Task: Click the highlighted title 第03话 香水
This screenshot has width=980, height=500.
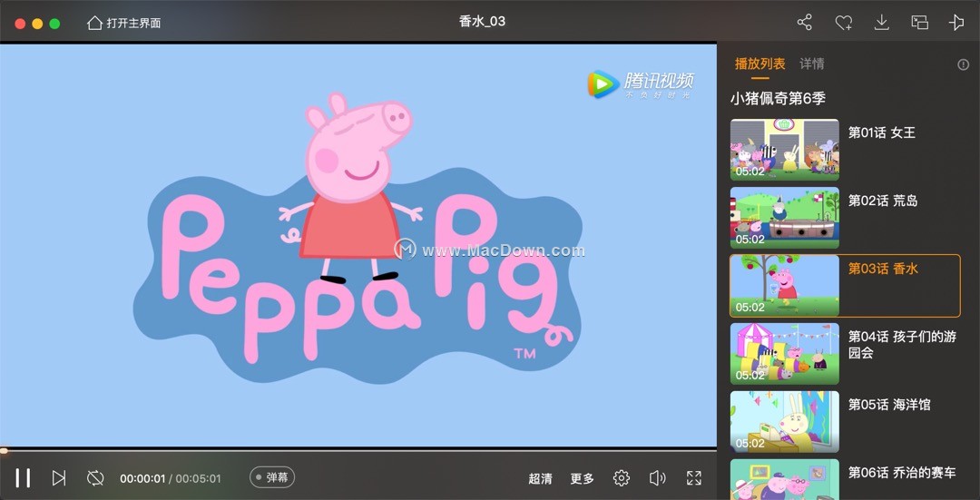Action: [883, 269]
